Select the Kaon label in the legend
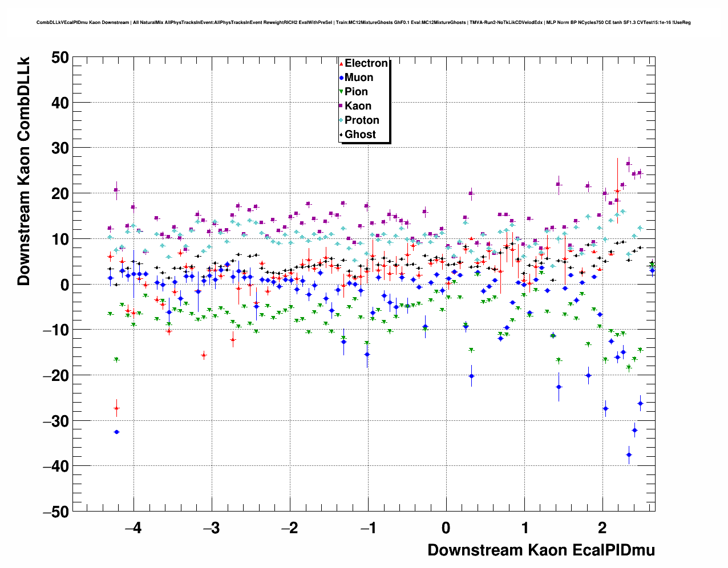The width and height of the screenshot is (728, 568). tap(358, 106)
